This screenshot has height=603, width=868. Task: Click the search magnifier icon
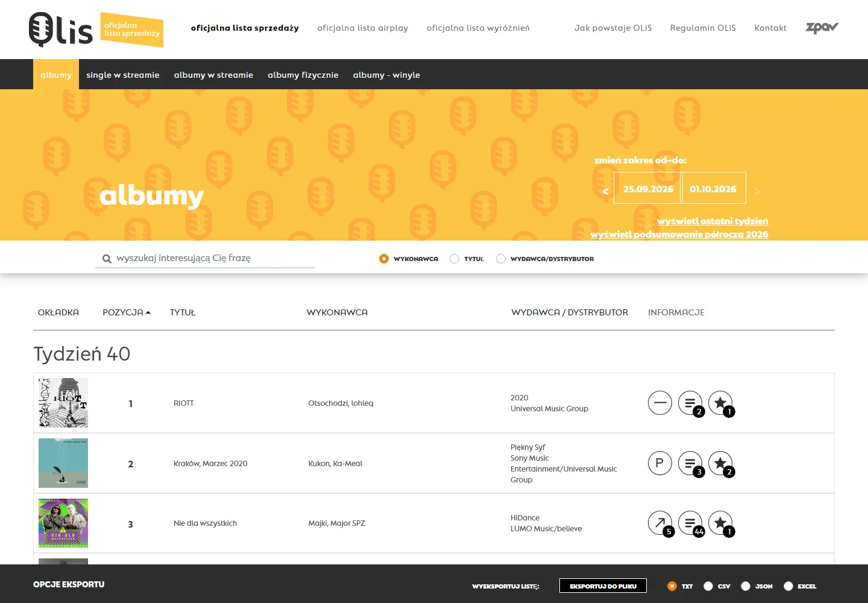[107, 259]
